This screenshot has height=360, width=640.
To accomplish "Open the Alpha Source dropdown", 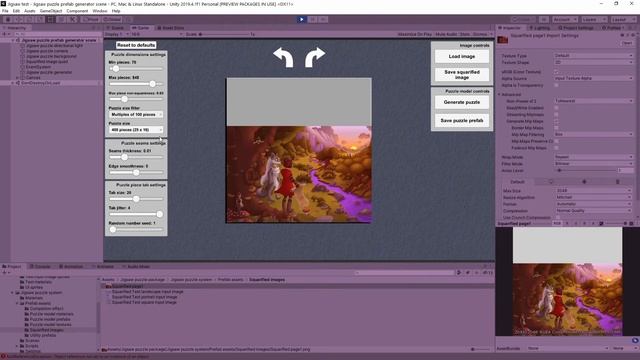I will click(x=593, y=78).
